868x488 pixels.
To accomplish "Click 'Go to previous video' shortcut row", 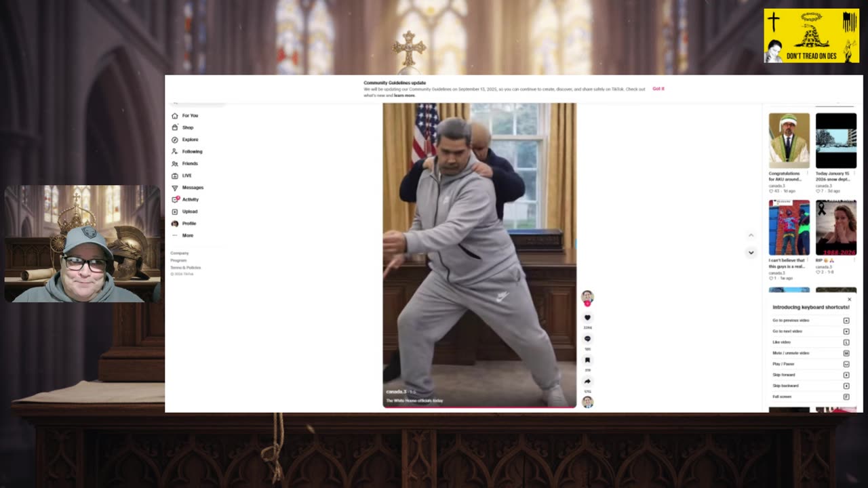I will pyautogui.click(x=811, y=321).
